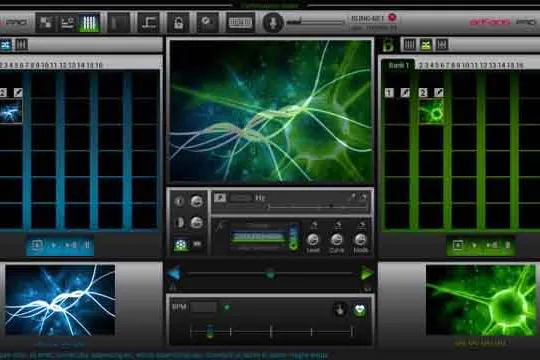Snap crossfader to deck B with green arrow

(x=366, y=274)
